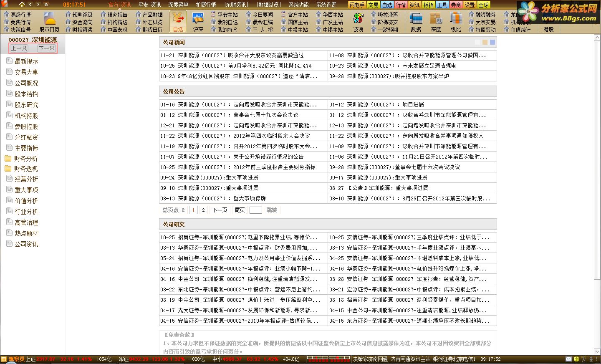Click the 板指 colored button
601x364 pixels.
point(428,5)
